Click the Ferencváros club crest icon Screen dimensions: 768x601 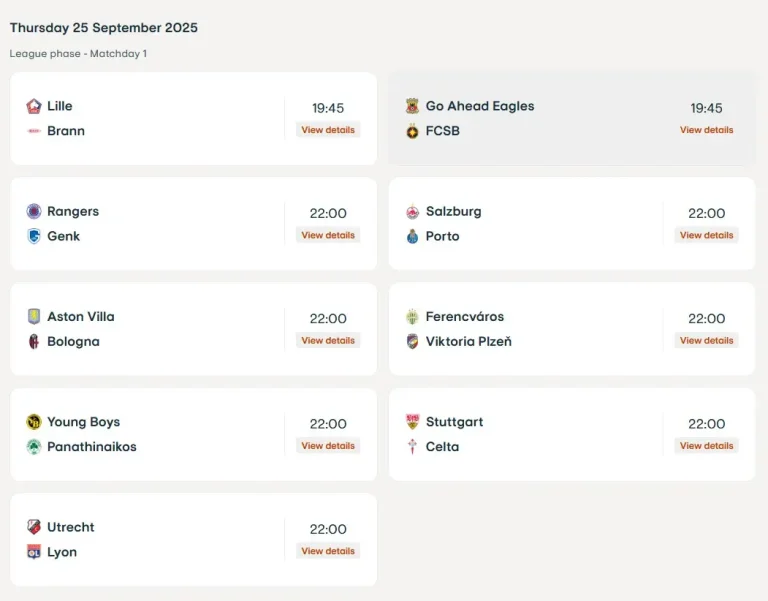[x=412, y=316]
